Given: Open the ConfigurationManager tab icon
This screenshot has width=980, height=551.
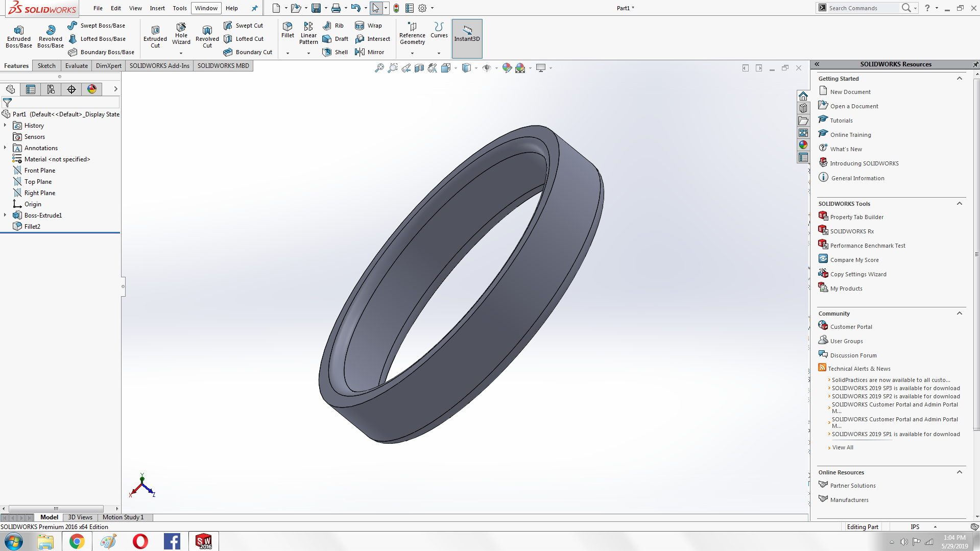Looking at the screenshot, I should [x=51, y=89].
